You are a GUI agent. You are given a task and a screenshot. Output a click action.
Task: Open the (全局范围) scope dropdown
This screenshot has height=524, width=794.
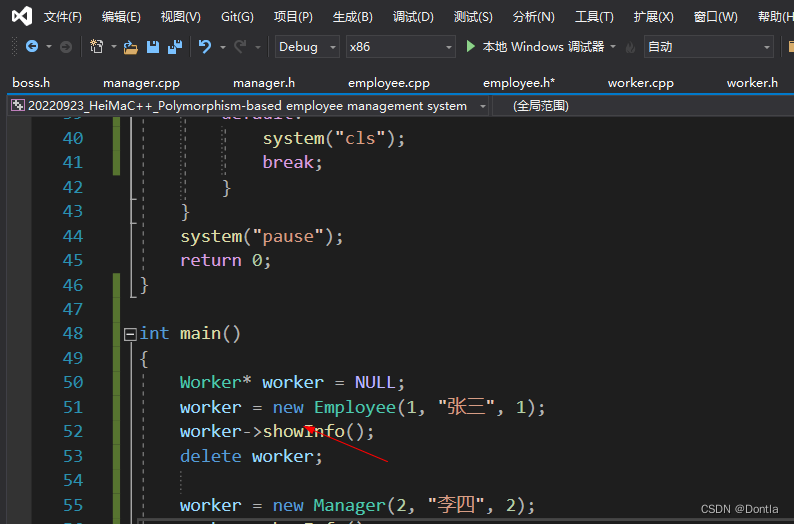point(643,106)
